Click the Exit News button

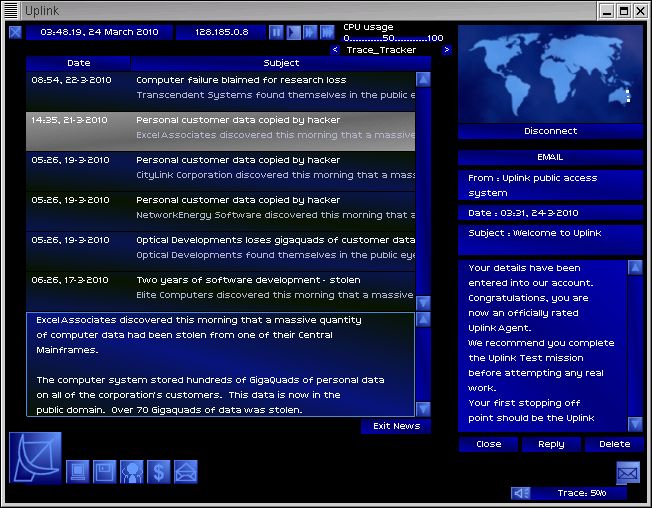click(396, 426)
